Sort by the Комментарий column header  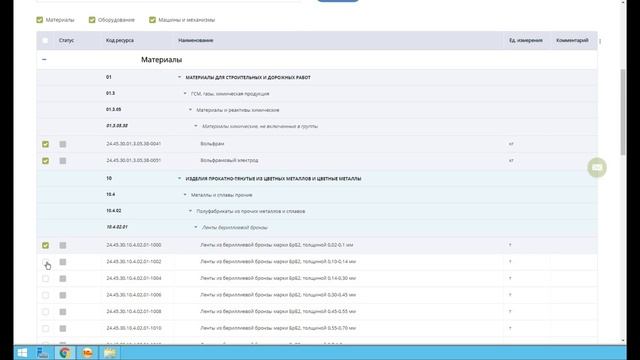coord(572,40)
